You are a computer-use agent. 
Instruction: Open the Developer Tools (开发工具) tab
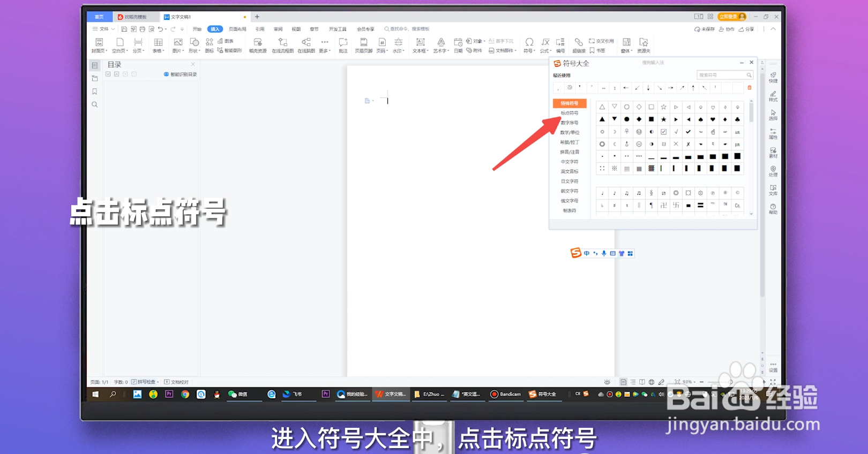(x=338, y=29)
